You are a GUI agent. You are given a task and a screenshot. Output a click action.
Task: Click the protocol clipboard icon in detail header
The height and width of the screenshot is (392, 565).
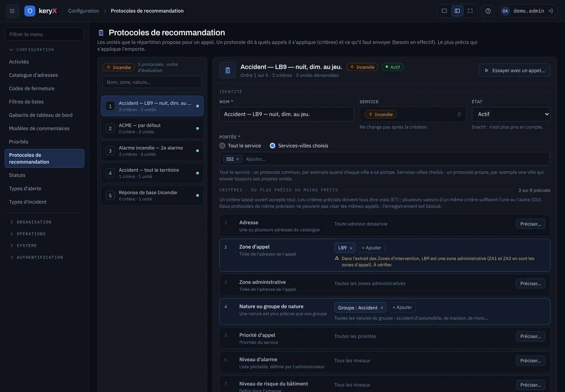[x=228, y=70]
